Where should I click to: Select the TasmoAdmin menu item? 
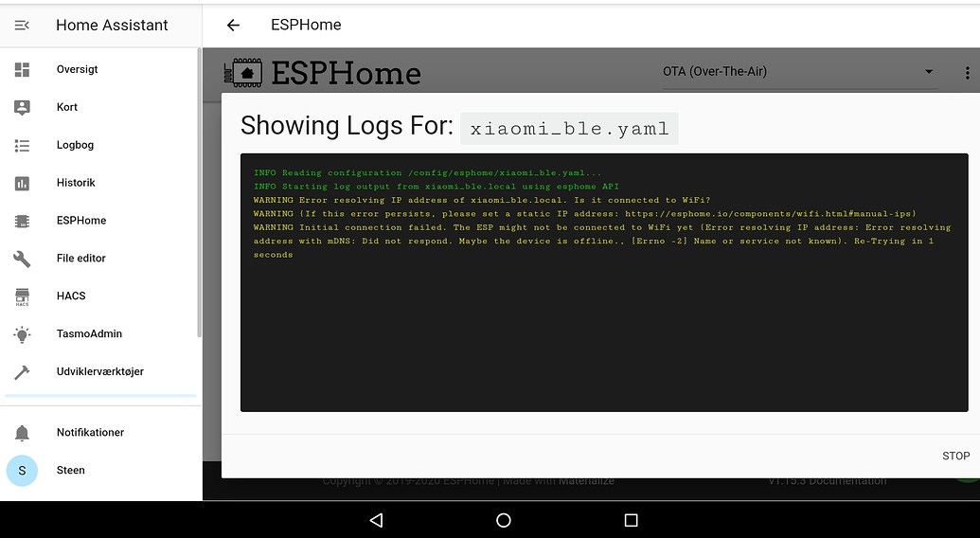pos(100,334)
